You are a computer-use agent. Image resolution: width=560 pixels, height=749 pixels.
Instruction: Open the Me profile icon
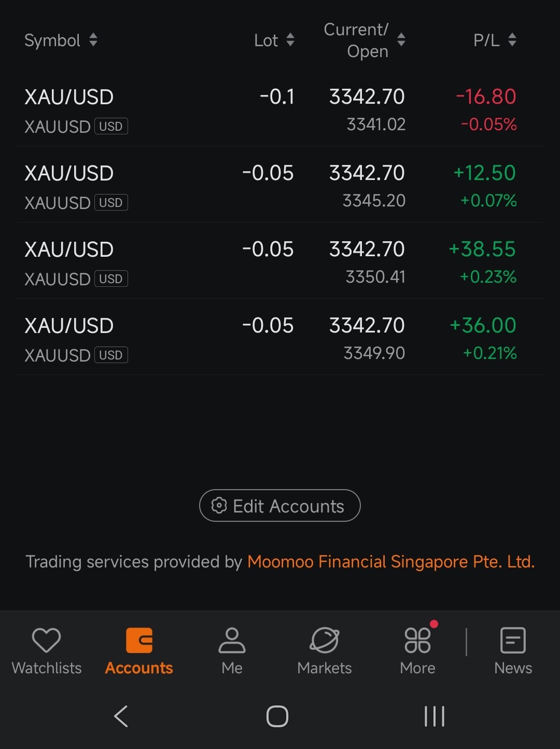pyautogui.click(x=232, y=641)
